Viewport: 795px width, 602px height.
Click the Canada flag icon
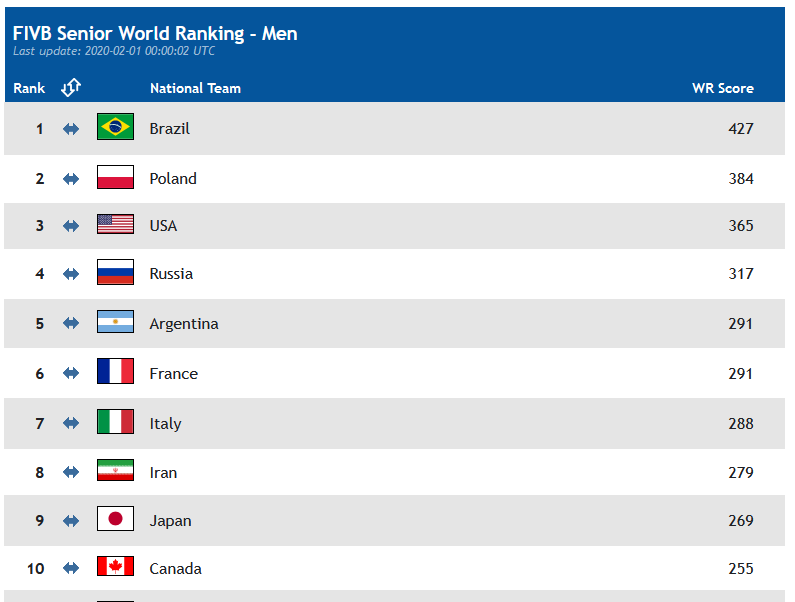pyautogui.click(x=115, y=566)
